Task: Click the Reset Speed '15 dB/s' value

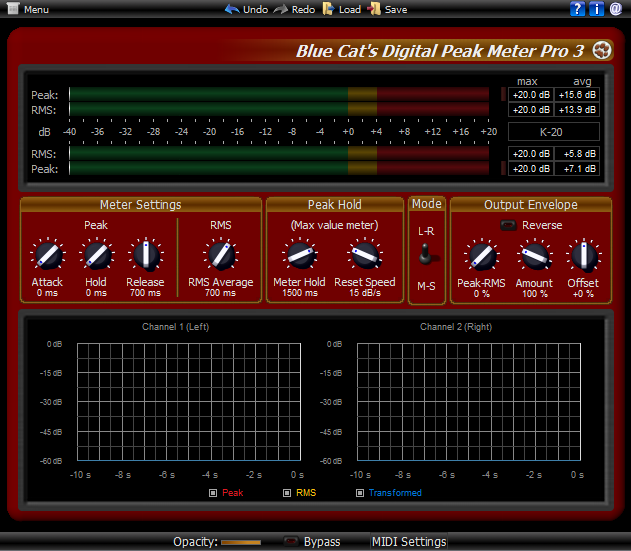Action: (365, 293)
